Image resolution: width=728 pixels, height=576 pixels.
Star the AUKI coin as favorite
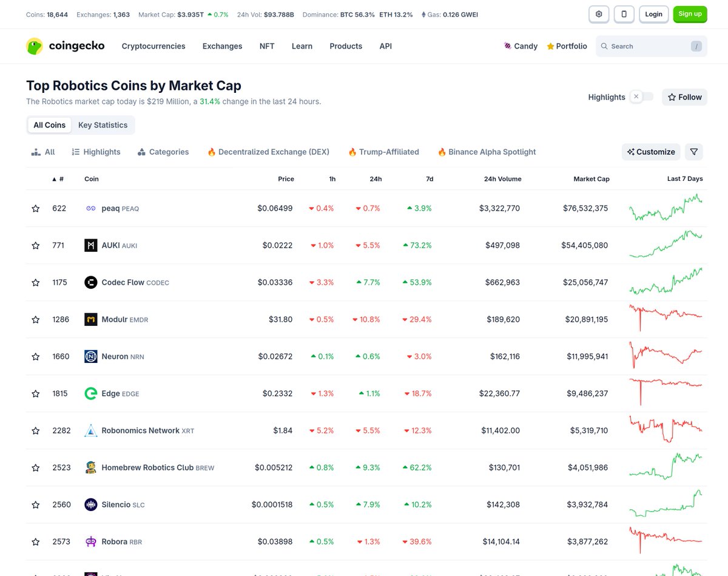35,245
